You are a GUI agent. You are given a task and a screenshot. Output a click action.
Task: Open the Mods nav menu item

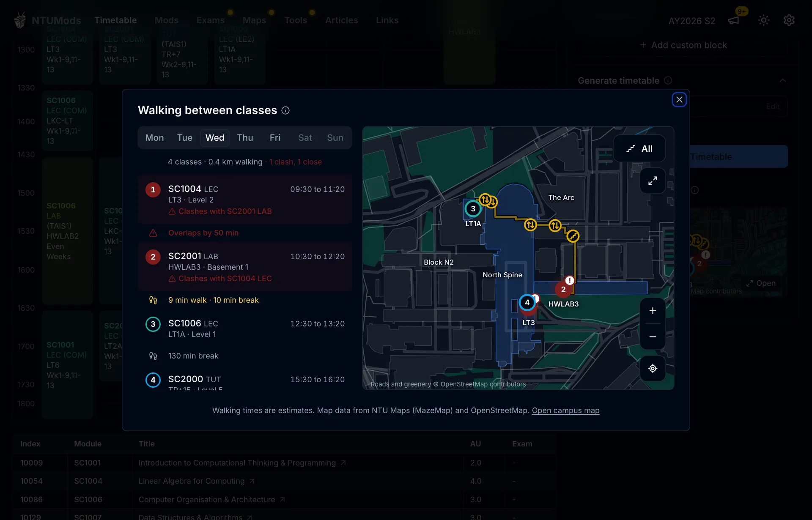click(x=167, y=20)
